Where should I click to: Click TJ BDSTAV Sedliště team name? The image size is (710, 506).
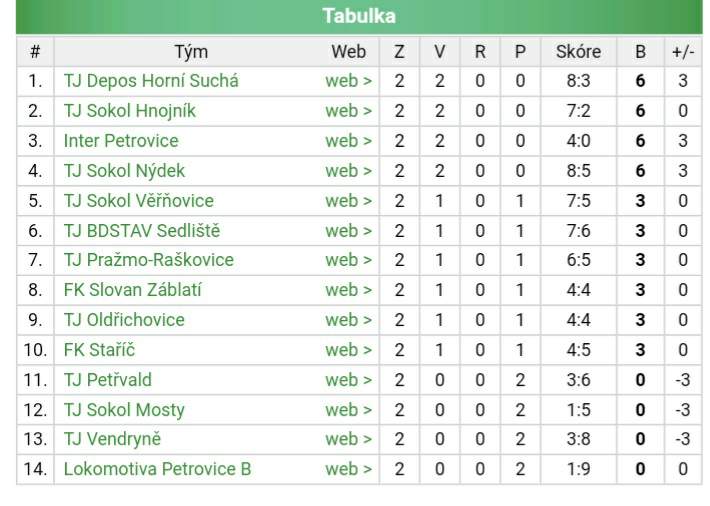(141, 231)
